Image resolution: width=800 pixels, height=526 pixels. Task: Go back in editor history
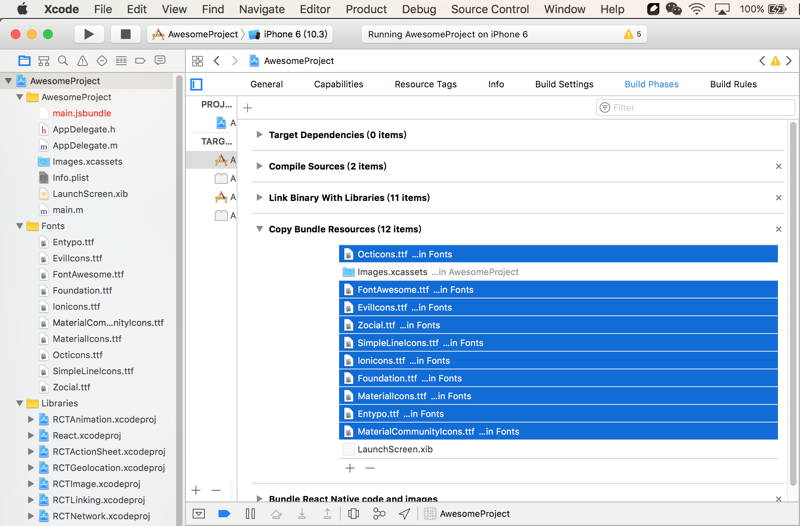pyautogui.click(x=217, y=61)
